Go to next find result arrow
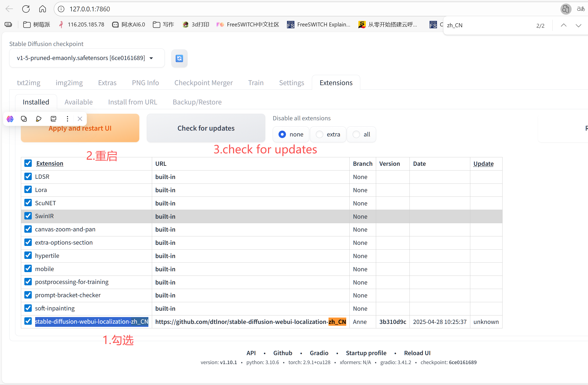 click(x=578, y=25)
